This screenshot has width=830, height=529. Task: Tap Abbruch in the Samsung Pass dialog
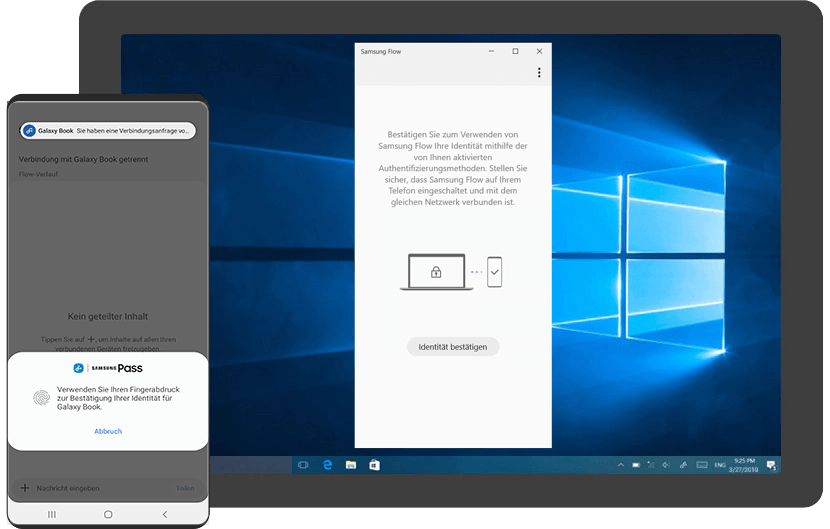tap(108, 431)
